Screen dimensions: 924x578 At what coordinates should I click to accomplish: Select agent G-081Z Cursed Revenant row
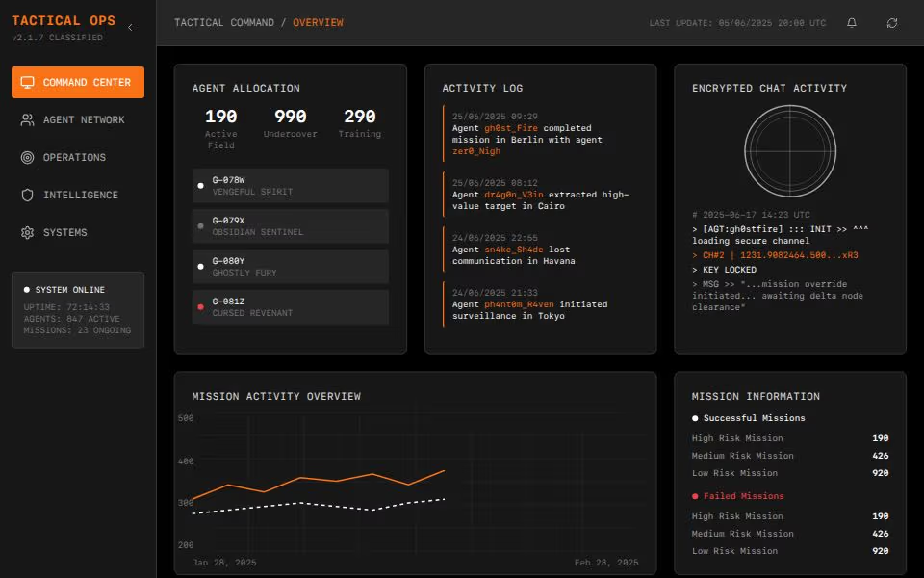point(291,306)
